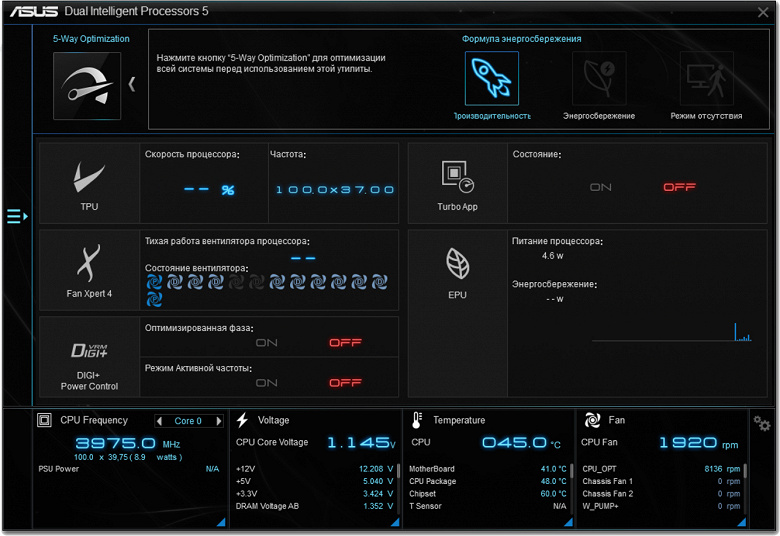Click the Режим отсутствия label
Viewport: 780px width, 536px height.
[x=706, y=116]
